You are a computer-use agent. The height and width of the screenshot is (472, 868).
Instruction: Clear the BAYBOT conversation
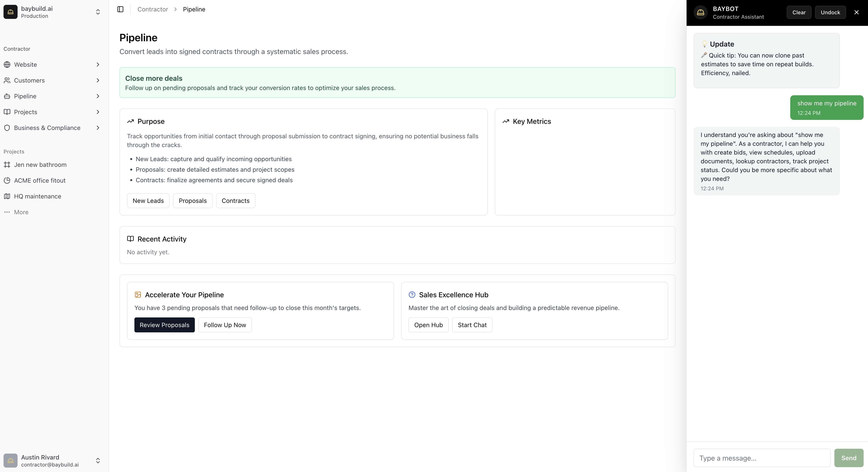coord(799,13)
